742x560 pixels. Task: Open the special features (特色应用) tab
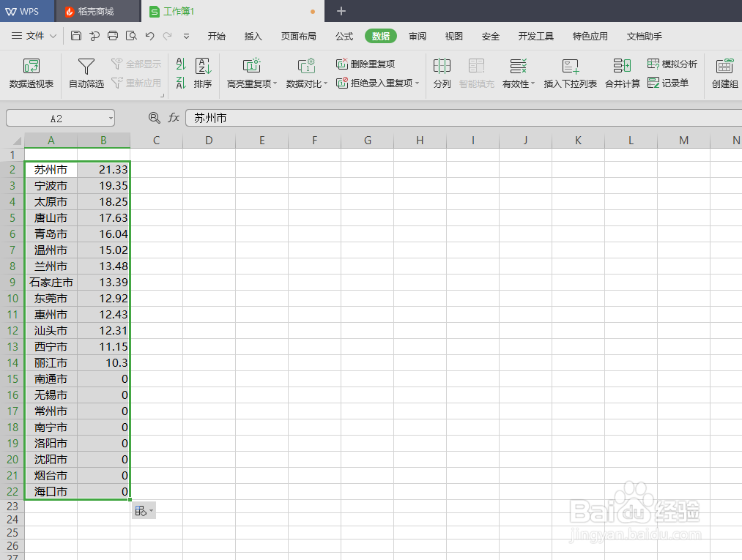coord(590,36)
